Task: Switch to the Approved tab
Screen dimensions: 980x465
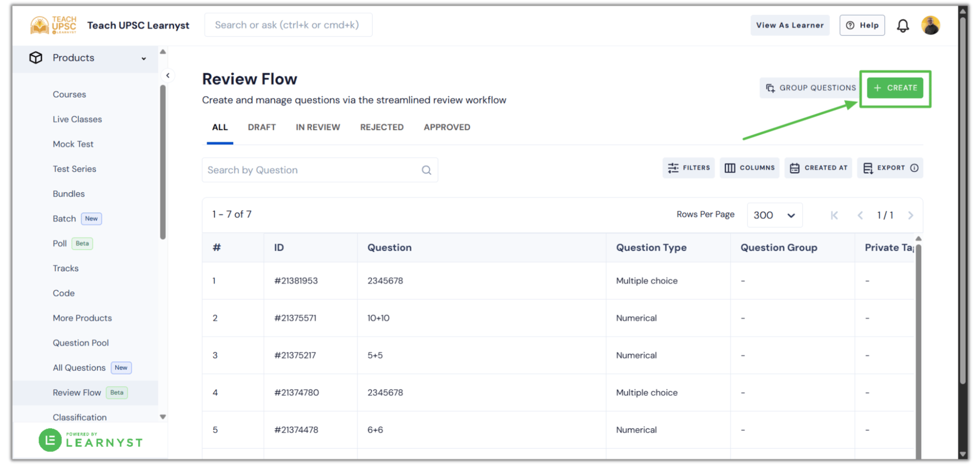Action: click(x=447, y=127)
